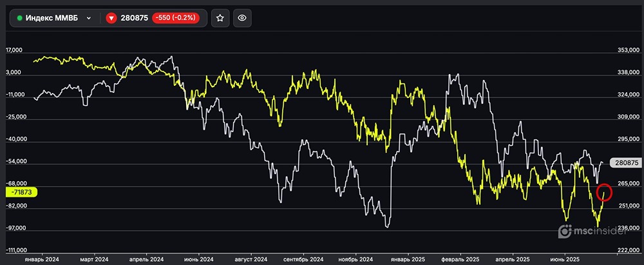Click the green status dot beside Индекс ММВБ
This screenshot has height=265, width=644.
pyautogui.click(x=19, y=18)
